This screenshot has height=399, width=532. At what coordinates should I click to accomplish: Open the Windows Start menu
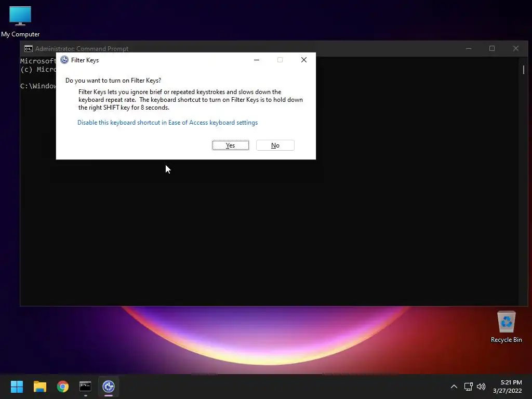tap(17, 387)
